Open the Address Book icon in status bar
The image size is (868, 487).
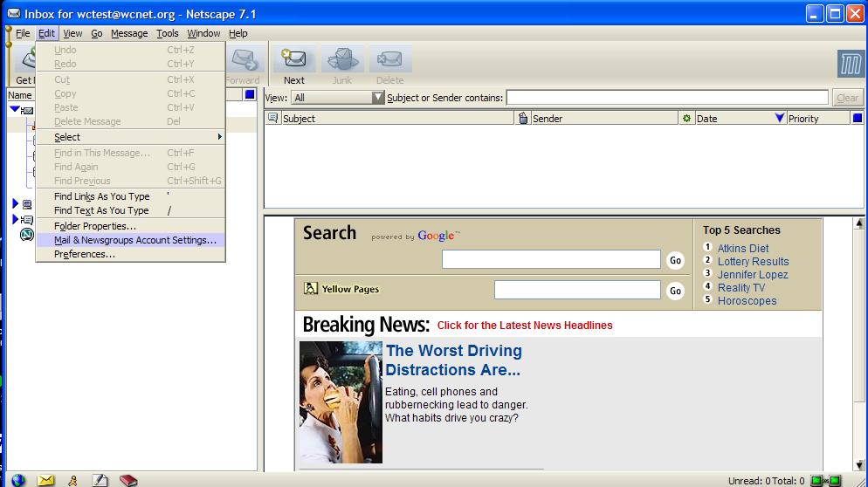click(128, 480)
